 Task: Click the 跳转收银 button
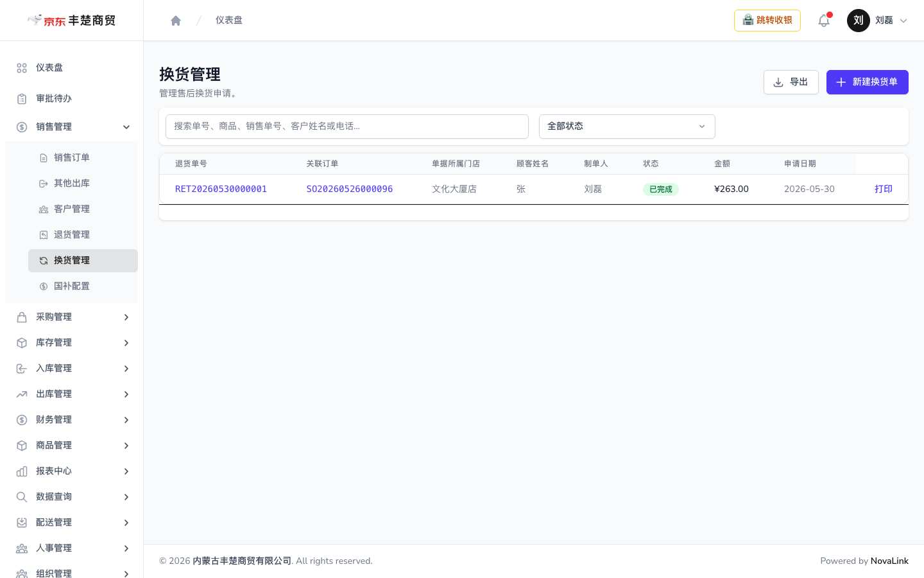767,21
